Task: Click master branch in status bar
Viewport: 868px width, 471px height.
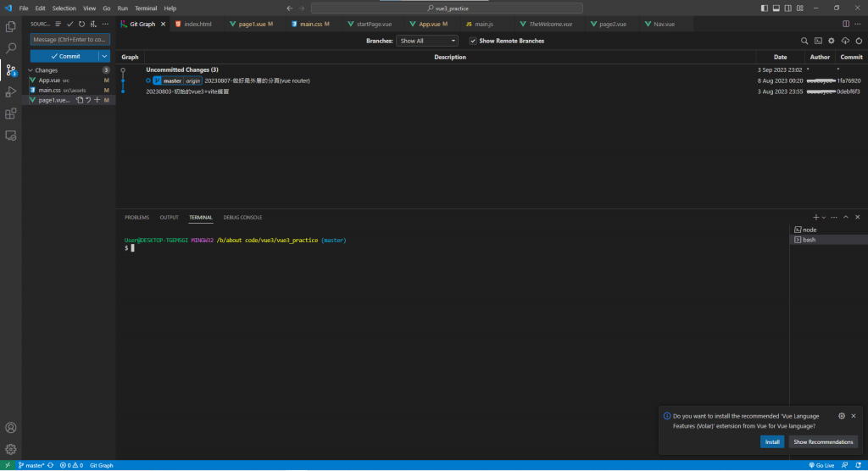Action: (31, 465)
